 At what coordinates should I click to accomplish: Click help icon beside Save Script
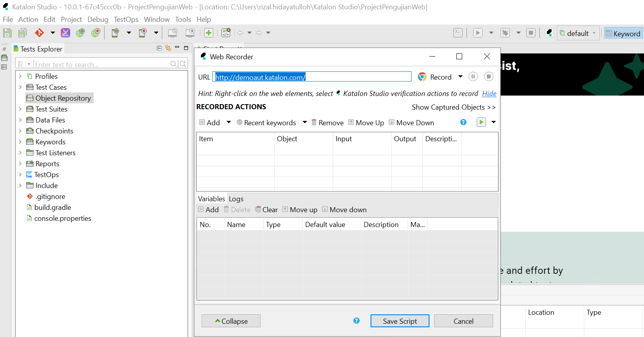(x=357, y=321)
